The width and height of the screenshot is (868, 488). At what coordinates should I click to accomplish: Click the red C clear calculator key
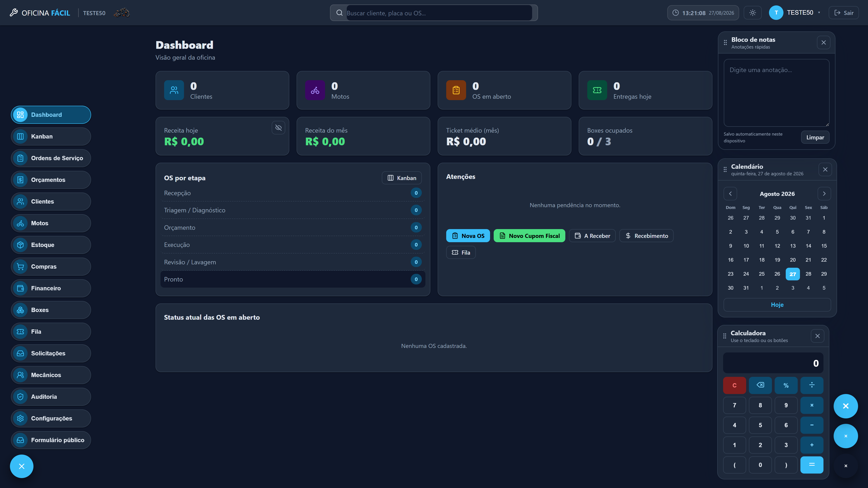click(734, 385)
